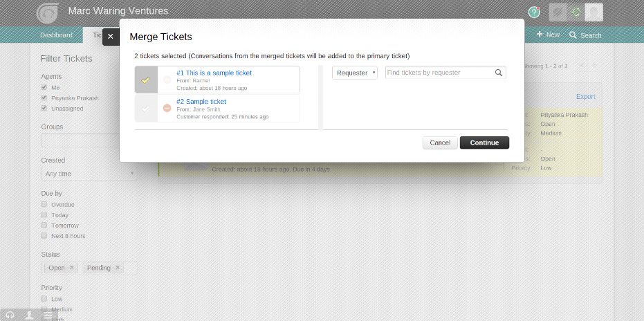Click the person icon in bottom bar
The image size is (644, 321).
pos(29,315)
